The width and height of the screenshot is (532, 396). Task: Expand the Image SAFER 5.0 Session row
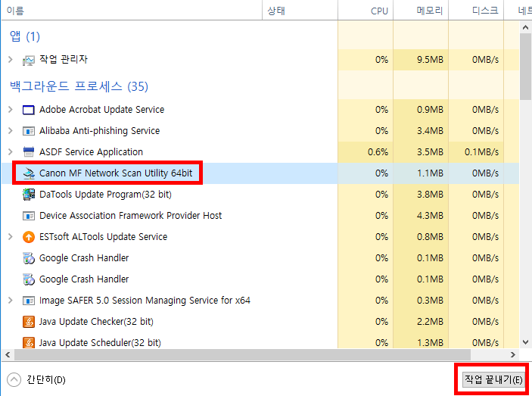[11, 301]
